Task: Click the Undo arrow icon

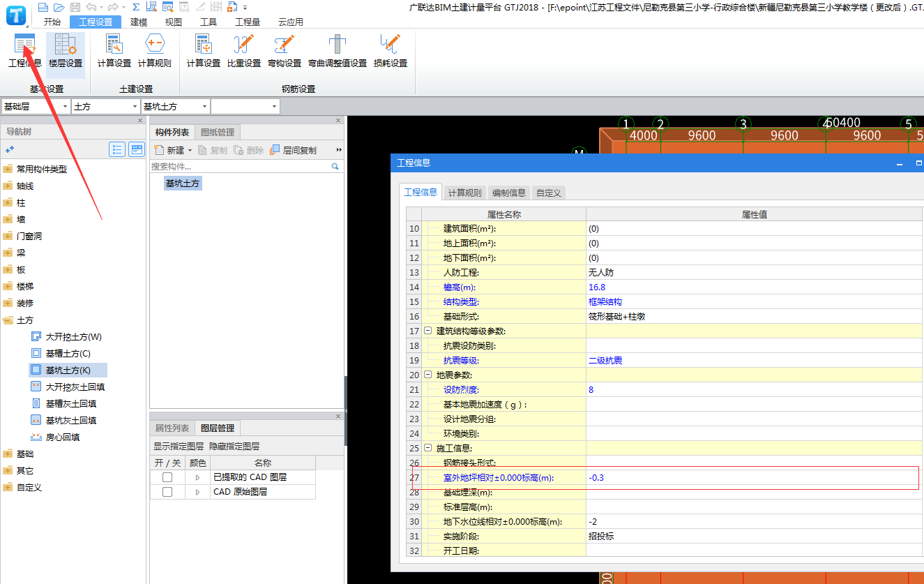Action: click(x=90, y=7)
